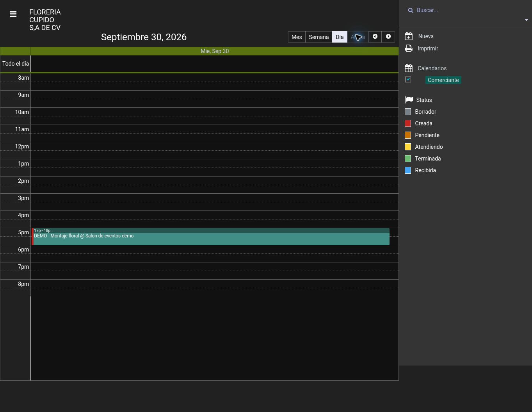Image resolution: width=532 pixels, height=412 pixels.
Task: Click the Status flag icon
Action: coord(409,100)
